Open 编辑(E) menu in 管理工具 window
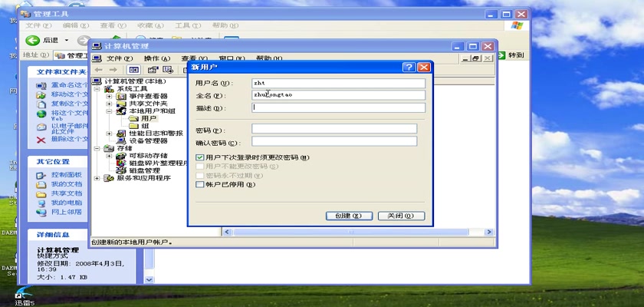This screenshot has height=307, width=644. click(x=76, y=25)
